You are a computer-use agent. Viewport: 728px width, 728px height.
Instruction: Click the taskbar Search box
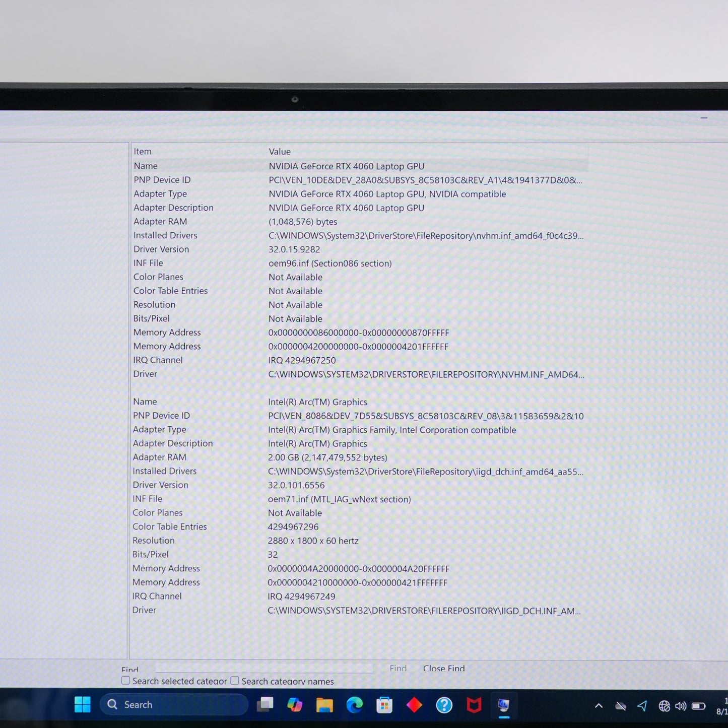click(174, 704)
